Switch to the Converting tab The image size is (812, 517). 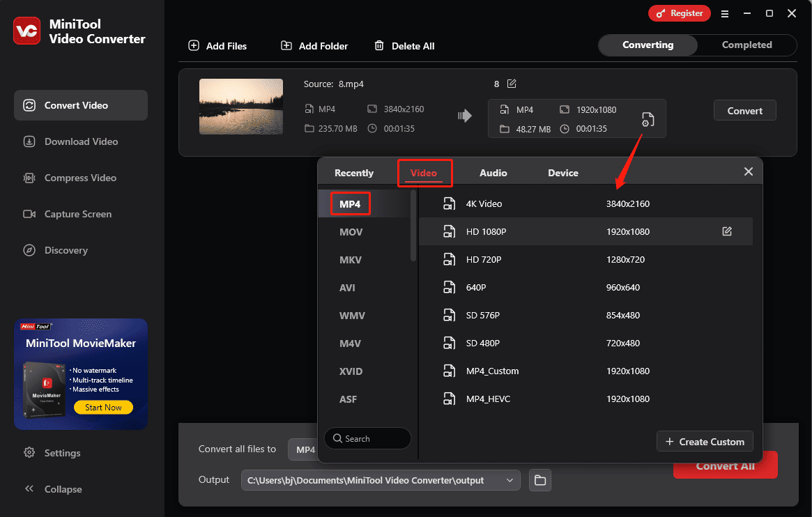(x=648, y=45)
